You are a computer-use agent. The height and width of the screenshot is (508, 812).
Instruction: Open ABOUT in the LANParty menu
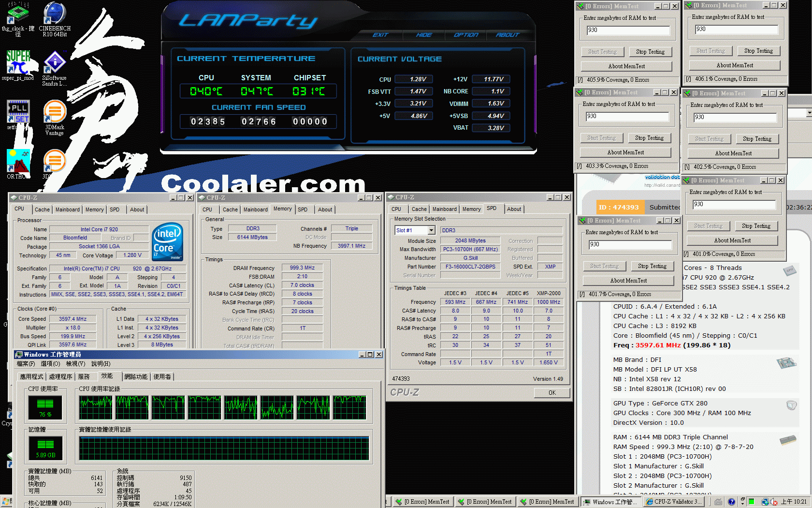507,35
